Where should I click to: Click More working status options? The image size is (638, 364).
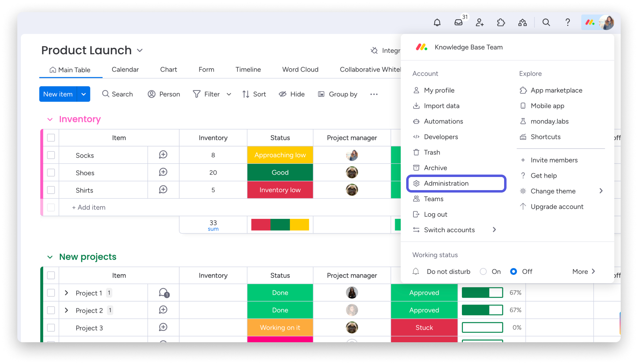[x=584, y=271]
